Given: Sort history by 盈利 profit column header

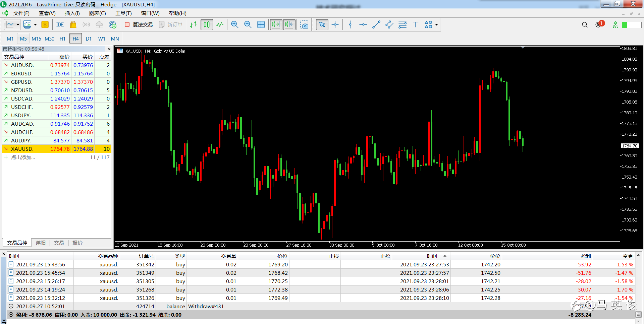Looking at the screenshot, I should [586, 256].
